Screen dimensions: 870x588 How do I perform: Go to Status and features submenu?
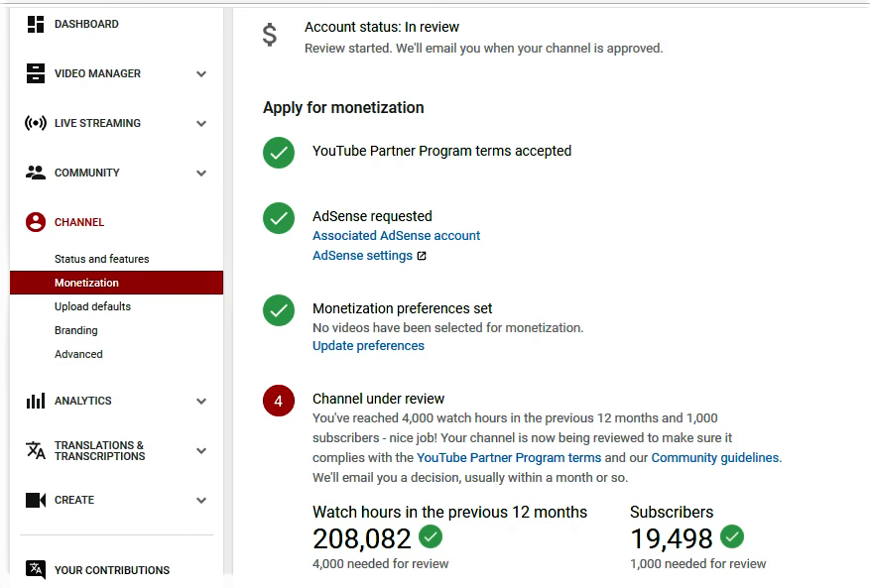(x=102, y=259)
